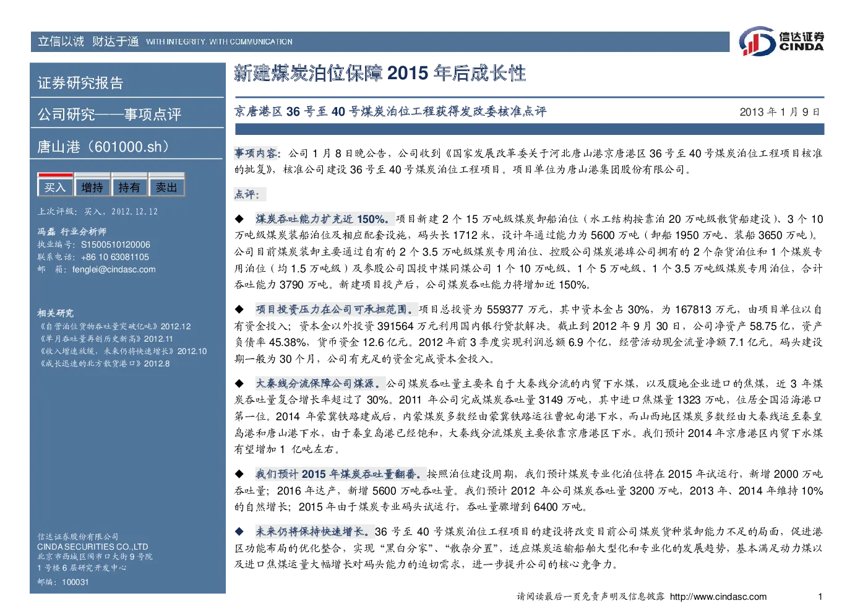Open related report 《成长迅速的北方散货港口》

click(x=103, y=363)
